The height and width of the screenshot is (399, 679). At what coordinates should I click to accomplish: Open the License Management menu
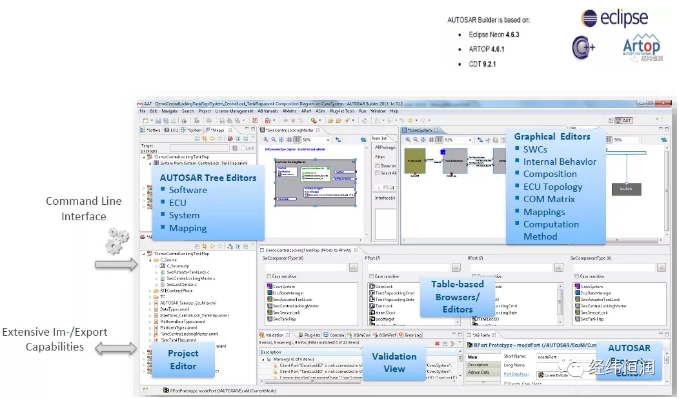(234, 111)
